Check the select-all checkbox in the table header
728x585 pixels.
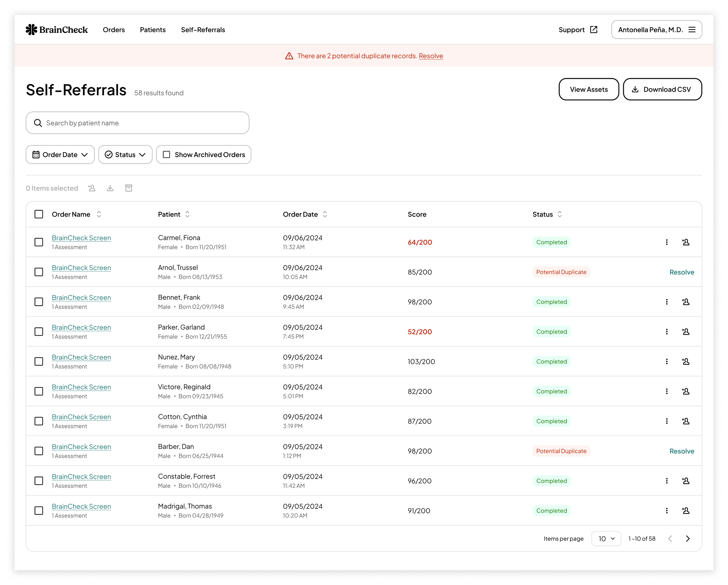39,214
